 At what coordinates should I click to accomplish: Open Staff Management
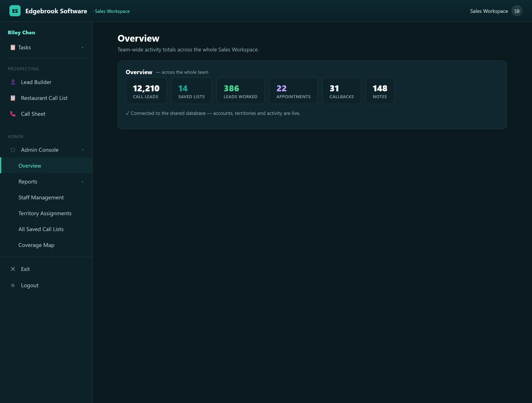pyautogui.click(x=46, y=198)
